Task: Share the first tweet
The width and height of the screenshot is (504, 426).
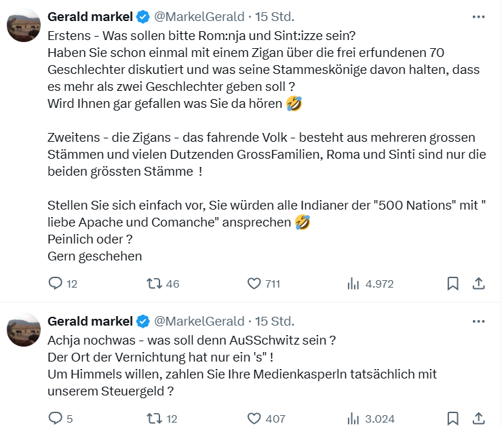Action: [x=478, y=284]
